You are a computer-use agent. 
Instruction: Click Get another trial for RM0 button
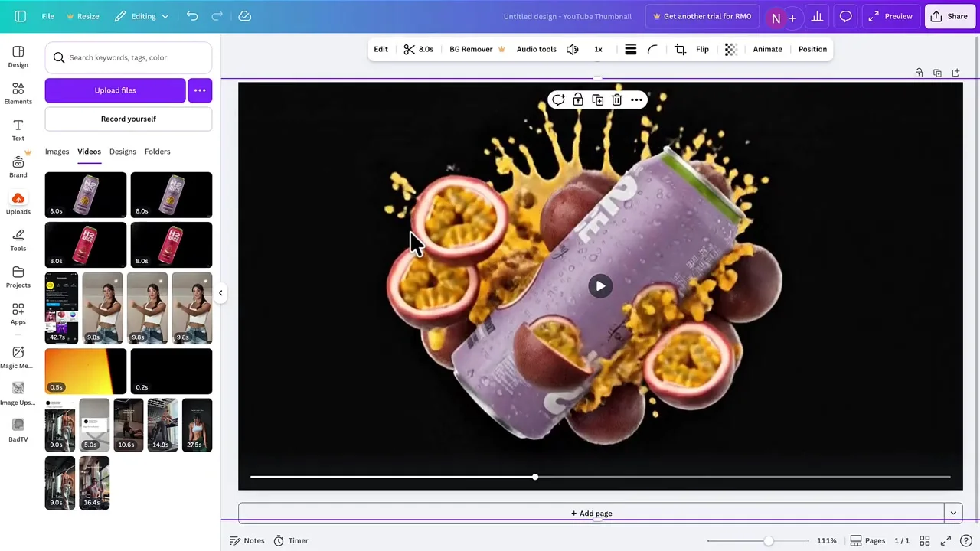click(x=701, y=16)
